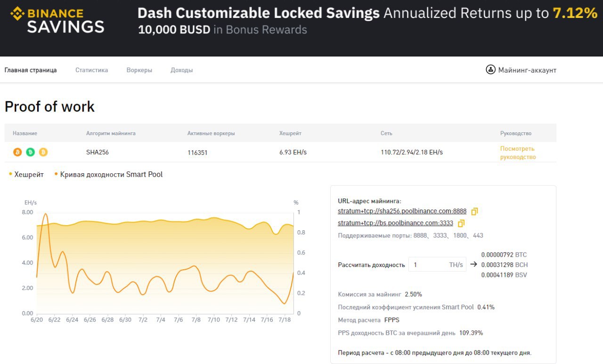Switch to the Воркеры tab
This screenshot has height=364, width=603.
139,70
